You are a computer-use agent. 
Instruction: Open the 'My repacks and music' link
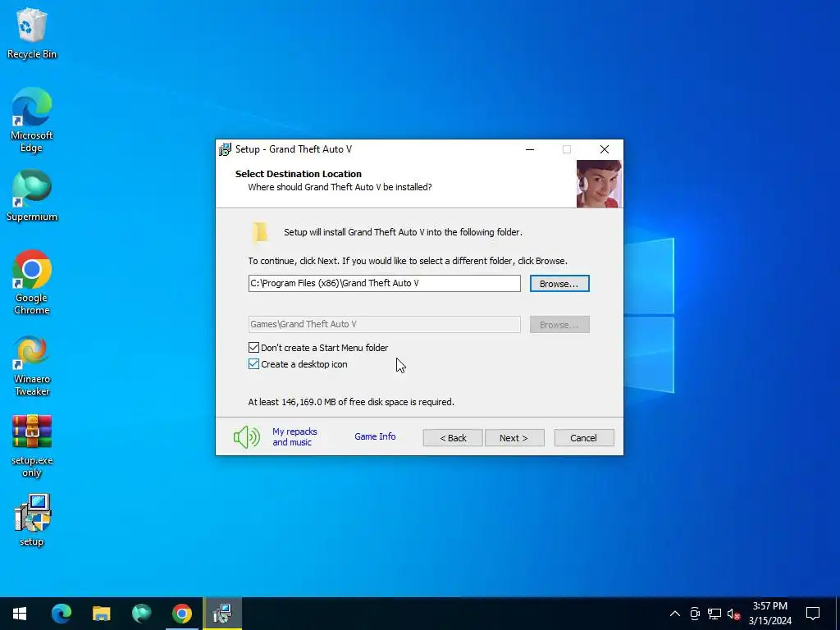pyautogui.click(x=294, y=436)
